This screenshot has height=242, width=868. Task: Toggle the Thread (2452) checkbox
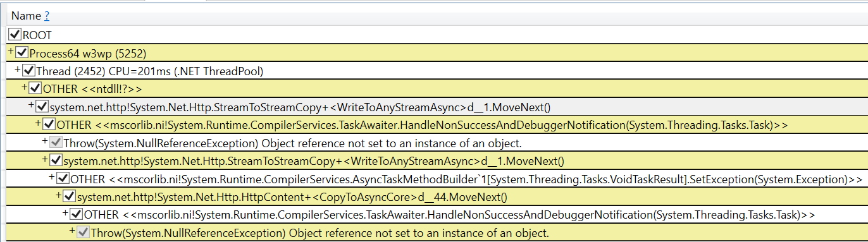[30, 71]
